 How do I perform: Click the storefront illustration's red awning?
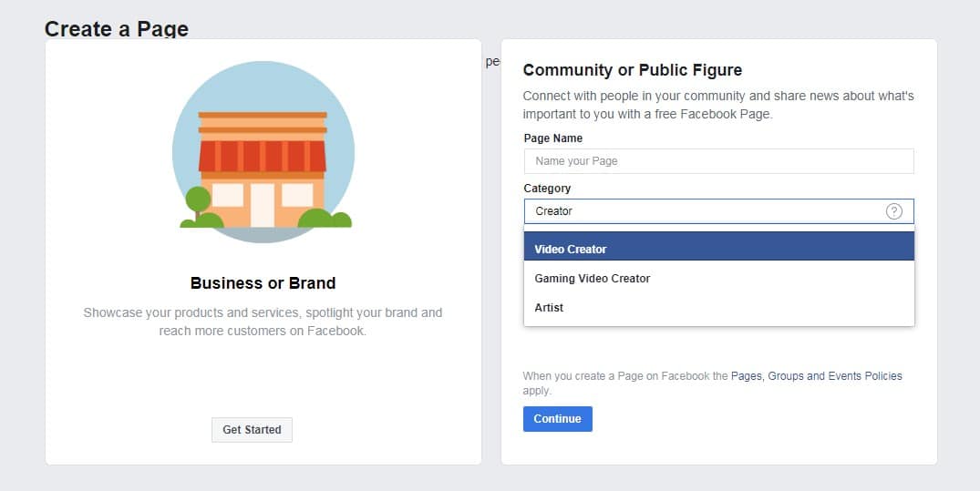pyautogui.click(x=263, y=156)
